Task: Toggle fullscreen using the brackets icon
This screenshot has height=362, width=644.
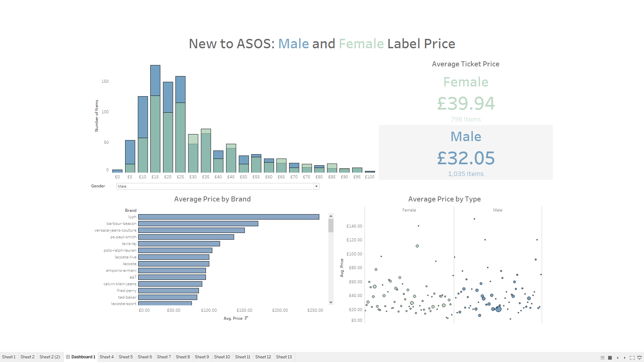Action: 632,358
